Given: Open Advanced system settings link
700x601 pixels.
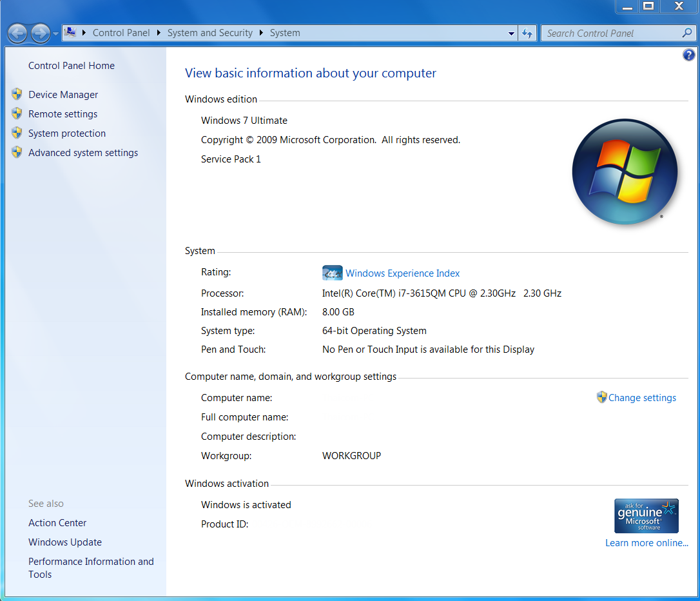Looking at the screenshot, I should [x=83, y=153].
